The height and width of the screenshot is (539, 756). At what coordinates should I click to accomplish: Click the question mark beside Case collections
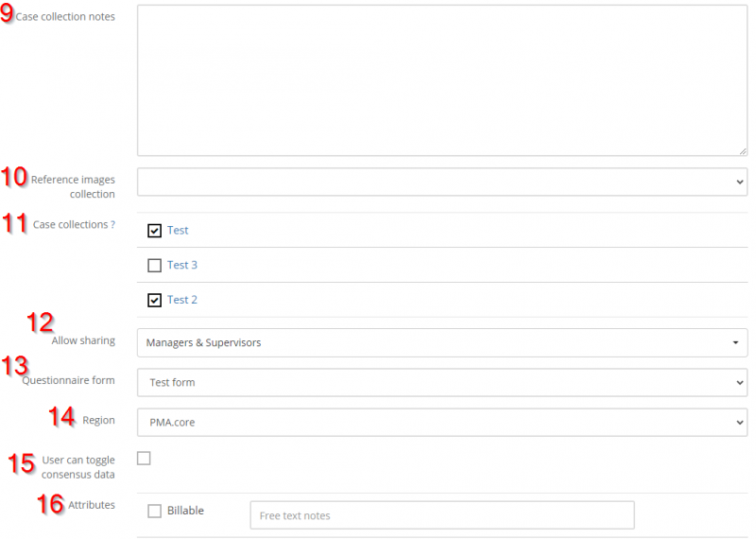[112, 224]
